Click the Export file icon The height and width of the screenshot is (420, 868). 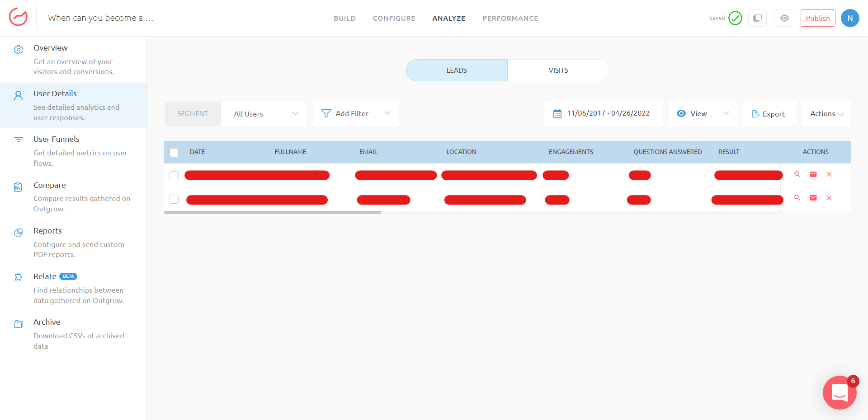coord(755,114)
